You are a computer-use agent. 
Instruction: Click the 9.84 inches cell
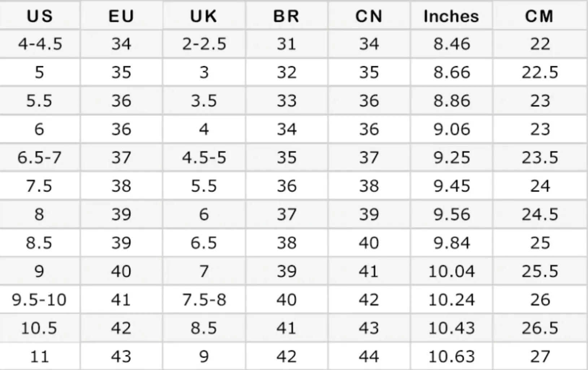[x=451, y=243]
